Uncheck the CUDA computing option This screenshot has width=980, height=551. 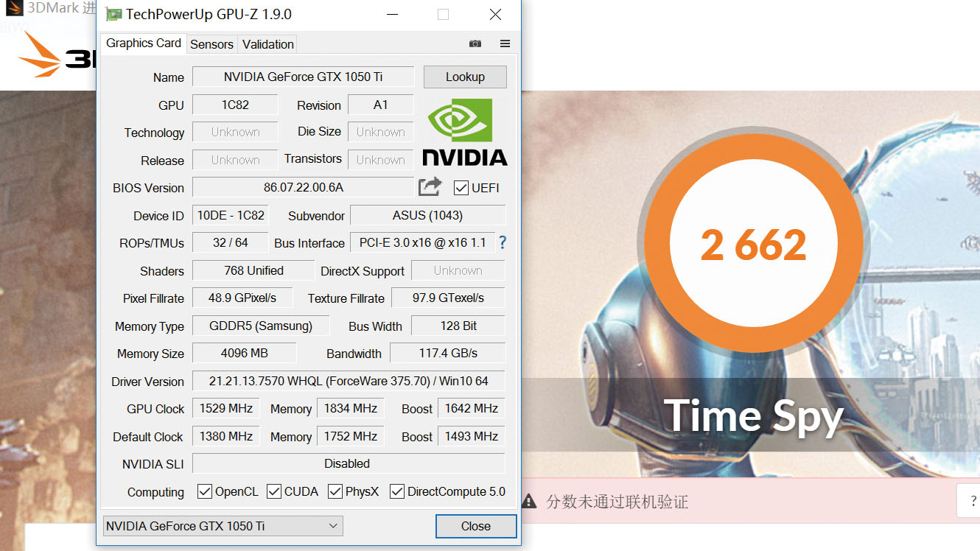pyautogui.click(x=274, y=491)
